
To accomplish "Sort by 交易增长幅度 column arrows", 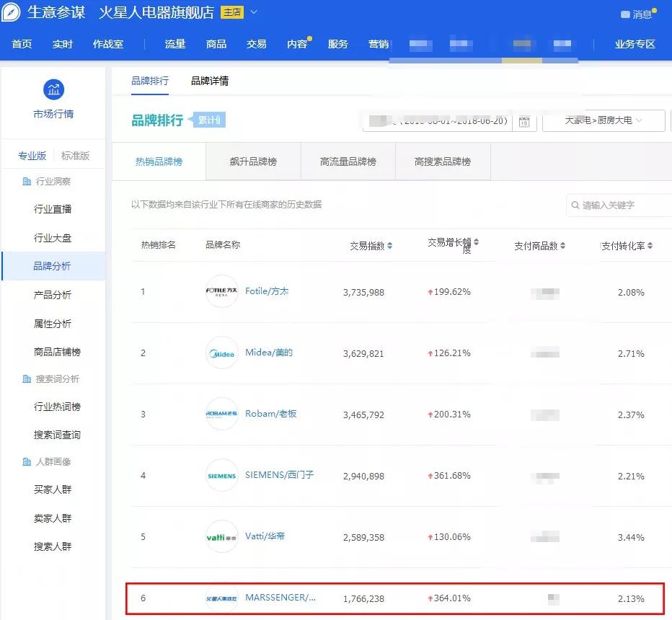I will [x=476, y=242].
